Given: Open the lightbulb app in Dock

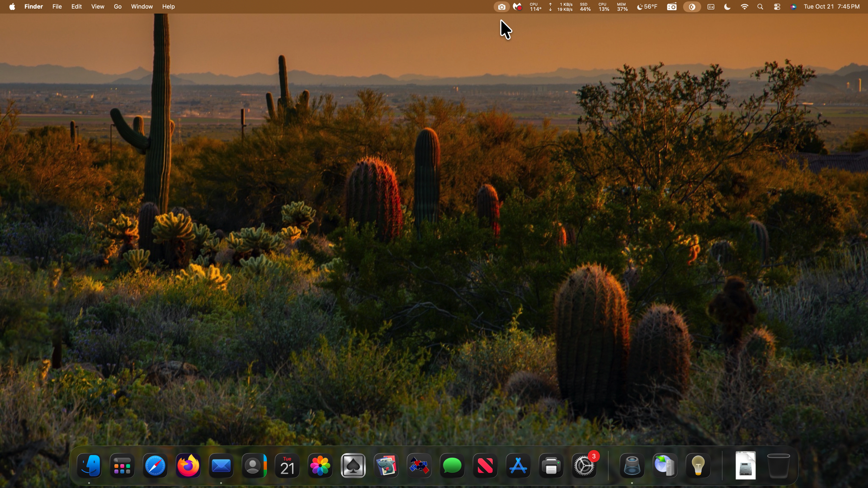Looking at the screenshot, I should tap(698, 466).
